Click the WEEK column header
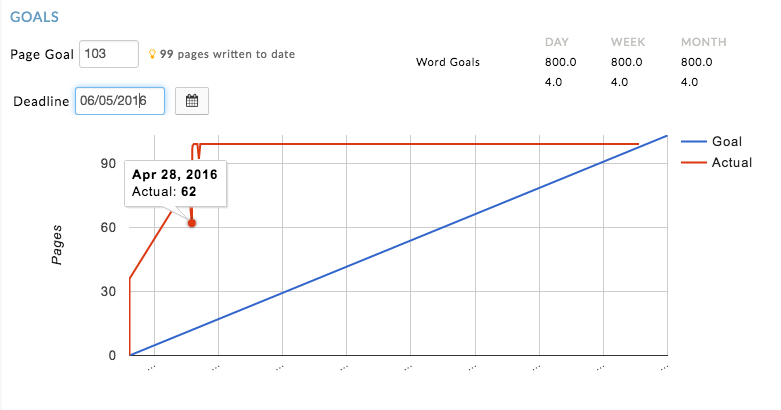Image resolution: width=781 pixels, height=410 pixels. tap(628, 42)
